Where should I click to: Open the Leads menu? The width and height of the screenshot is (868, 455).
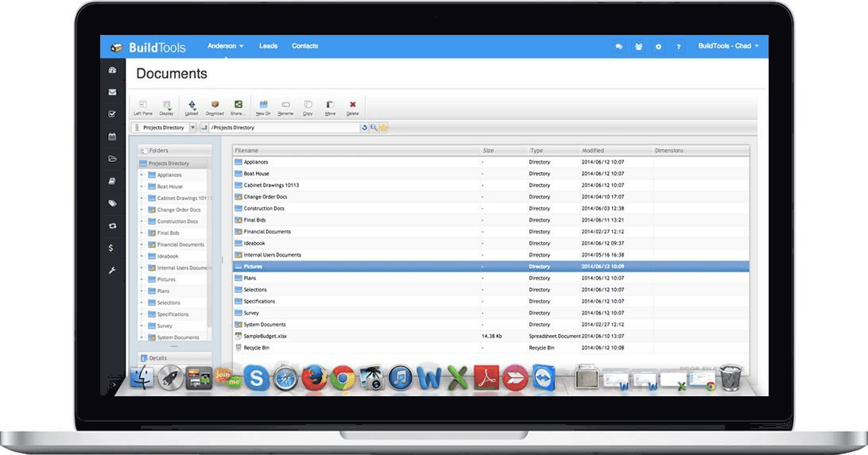coord(269,46)
